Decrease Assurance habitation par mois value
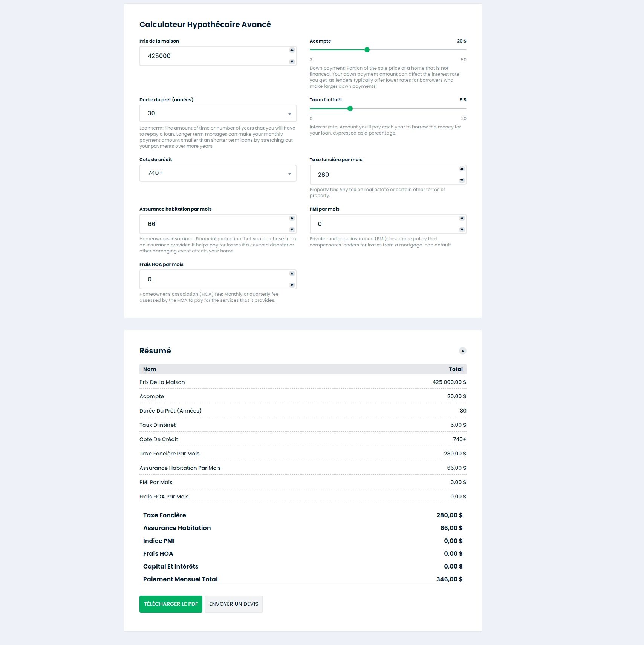This screenshot has width=644, height=645. pos(292,230)
